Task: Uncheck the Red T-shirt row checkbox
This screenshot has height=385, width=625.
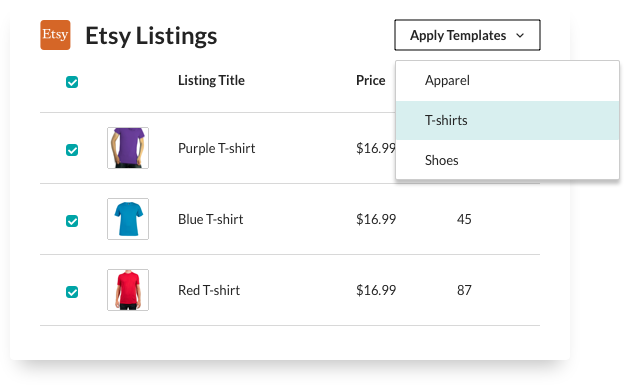Action: pyautogui.click(x=72, y=292)
